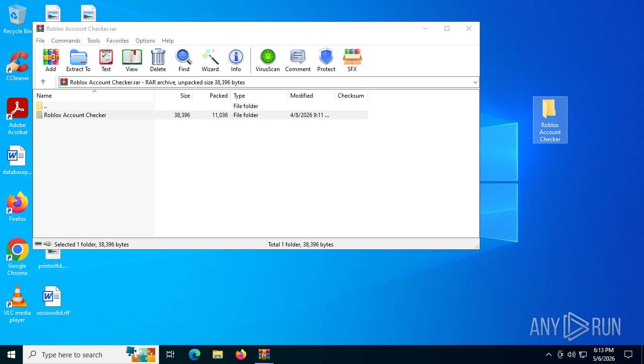Open the printerltd desktop file

[53, 260]
